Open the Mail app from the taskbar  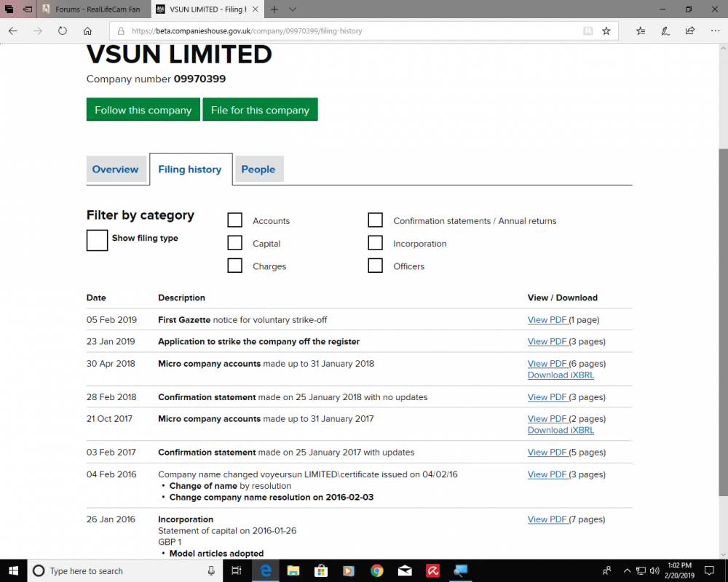pyautogui.click(x=405, y=570)
